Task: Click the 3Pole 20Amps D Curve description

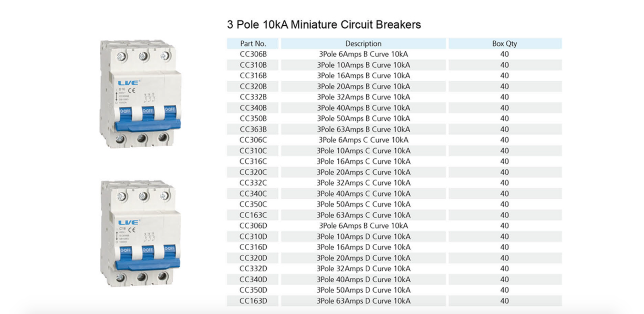Action: click(x=363, y=258)
